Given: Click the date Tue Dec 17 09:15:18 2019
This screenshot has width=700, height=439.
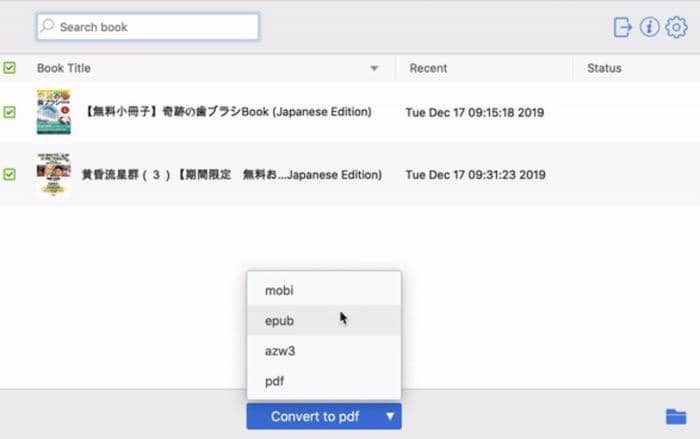Looking at the screenshot, I should [x=475, y=113].
